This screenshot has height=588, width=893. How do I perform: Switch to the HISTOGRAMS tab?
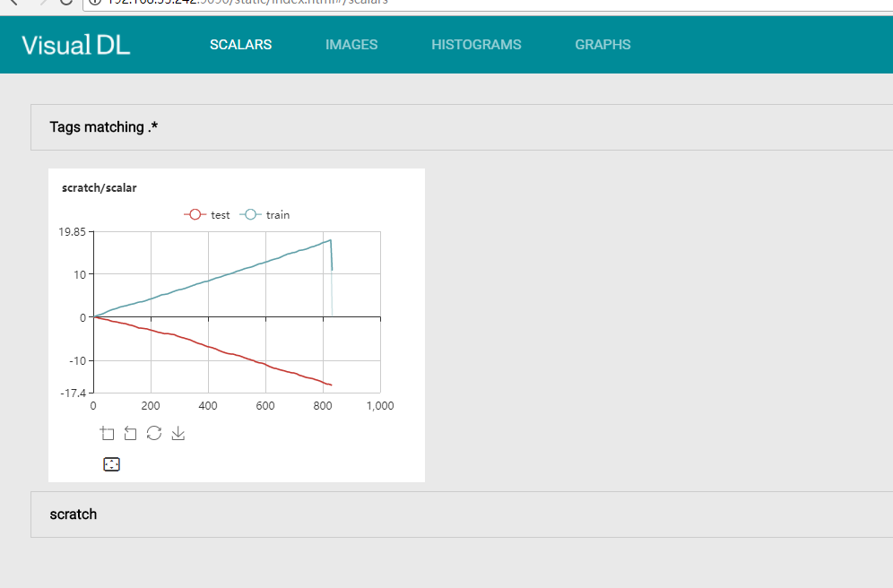[476, 45]
